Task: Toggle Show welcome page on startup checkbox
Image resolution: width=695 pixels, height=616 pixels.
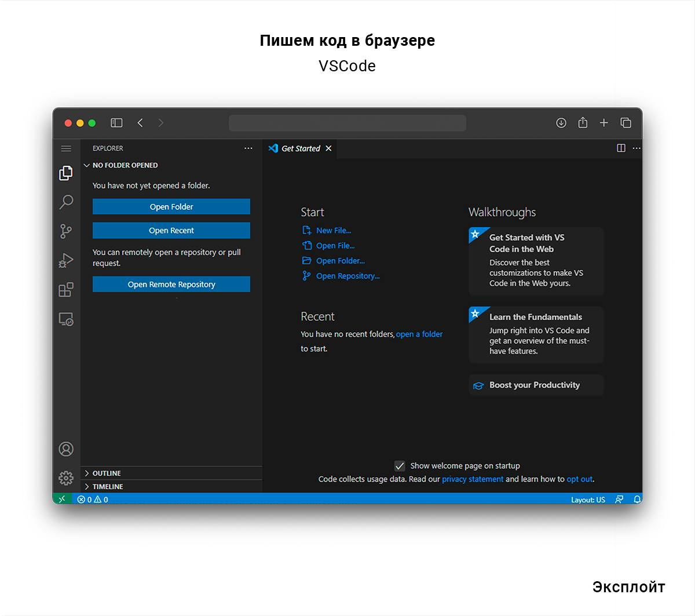Action: pos(400,466)
